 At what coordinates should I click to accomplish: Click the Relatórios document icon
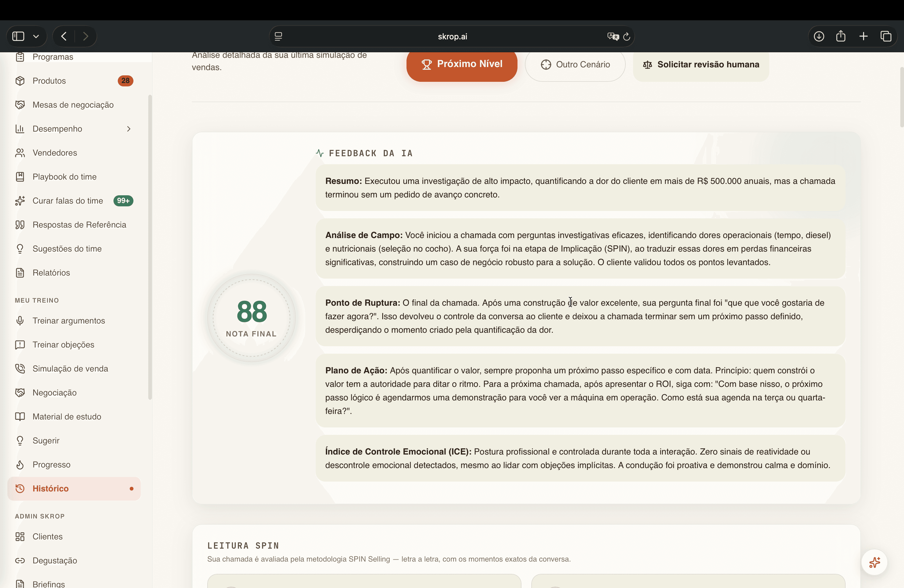click(20, 272)
